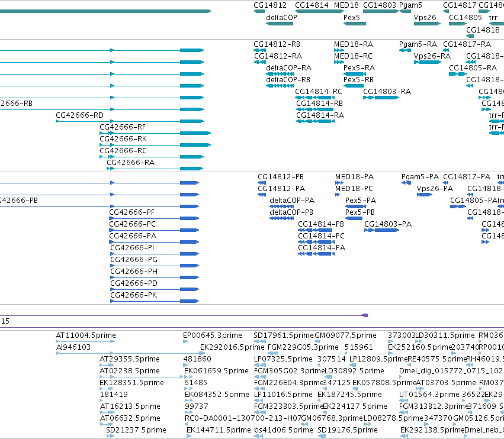Click the EK292016.5prime EST label
This screenshot has height=439, width=504.
point(232,347)
